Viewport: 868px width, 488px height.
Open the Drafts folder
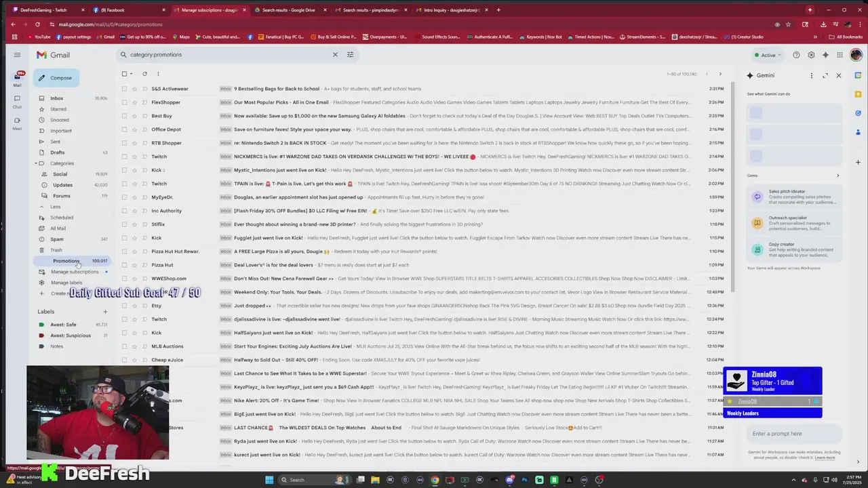point(58,152)
